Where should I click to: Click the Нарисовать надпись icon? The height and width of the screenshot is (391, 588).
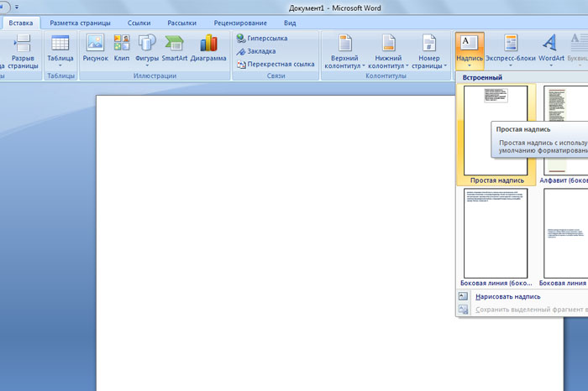pyautogui.click(x=463, y=296)
